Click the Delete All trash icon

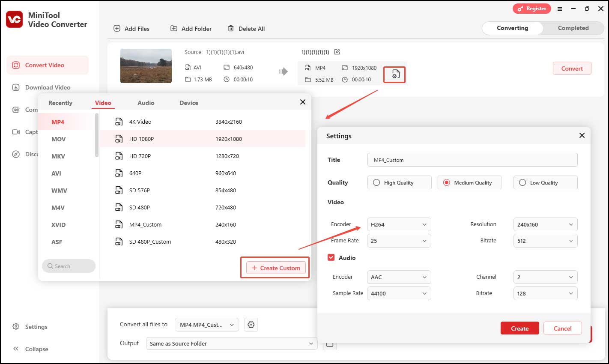click(x=231, y=28)
